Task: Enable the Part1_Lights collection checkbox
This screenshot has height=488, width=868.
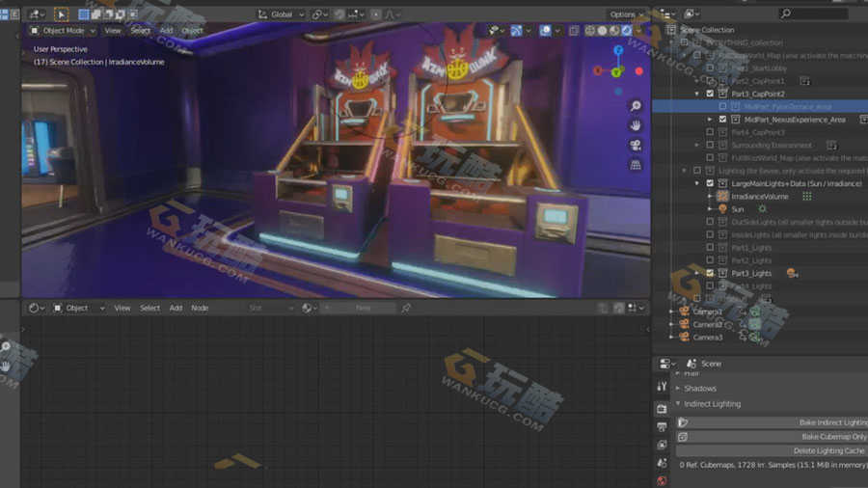Action: click(710, 247)
